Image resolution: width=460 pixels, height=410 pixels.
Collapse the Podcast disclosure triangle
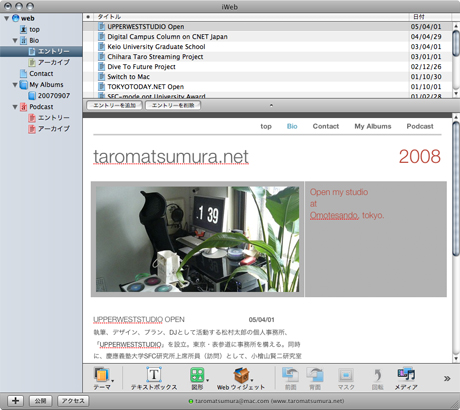(15, 107)
